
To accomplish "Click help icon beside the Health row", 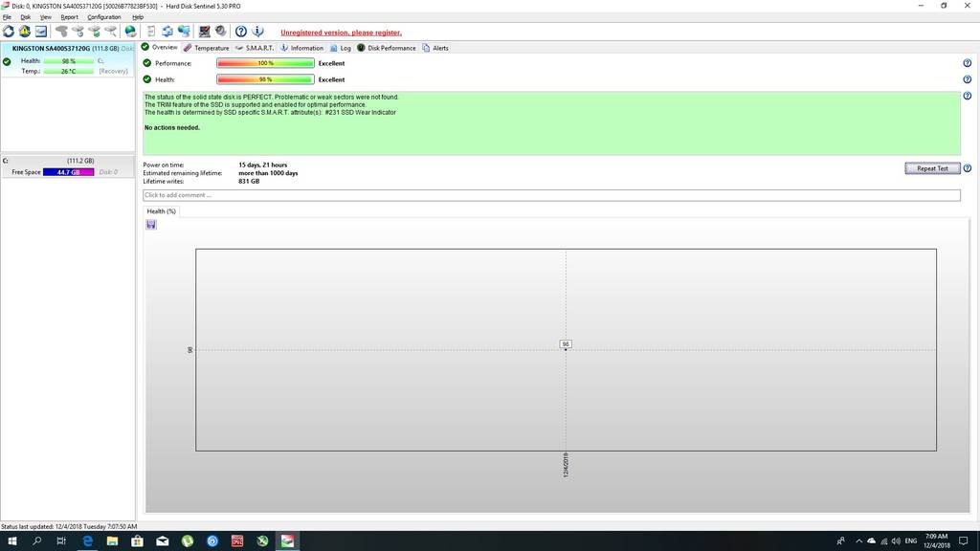I will [x=967, y=79].
